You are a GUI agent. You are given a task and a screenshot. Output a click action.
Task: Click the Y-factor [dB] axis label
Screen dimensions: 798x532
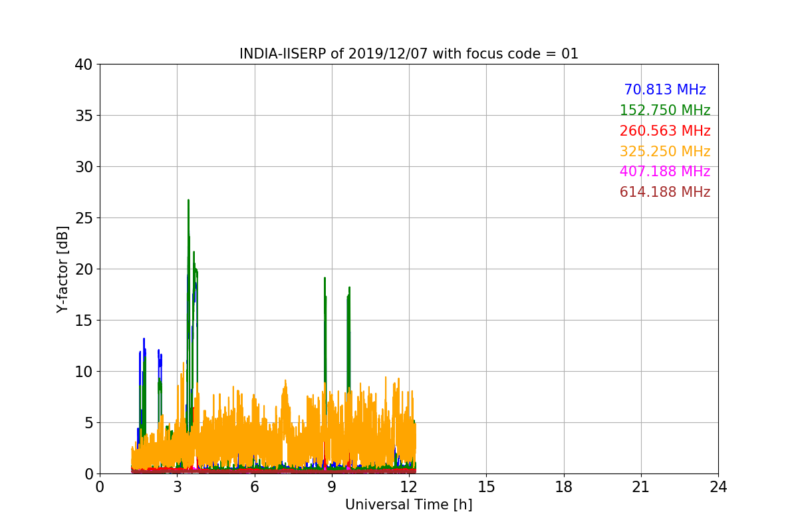click(63, 269)
